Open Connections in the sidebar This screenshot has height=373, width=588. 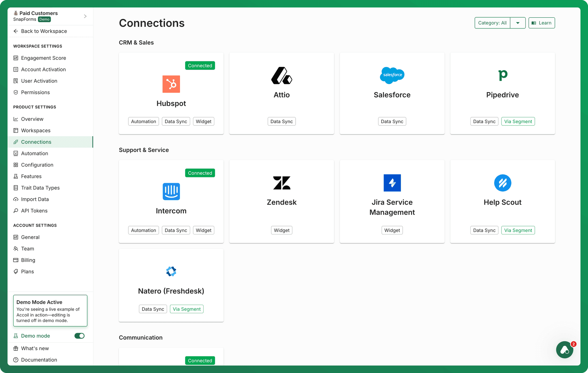coord(50,142)
